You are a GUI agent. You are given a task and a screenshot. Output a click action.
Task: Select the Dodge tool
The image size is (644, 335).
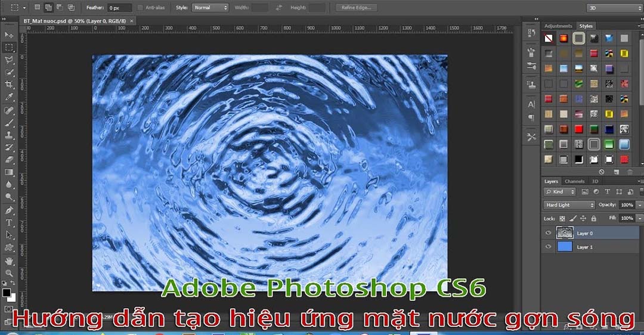8,197
